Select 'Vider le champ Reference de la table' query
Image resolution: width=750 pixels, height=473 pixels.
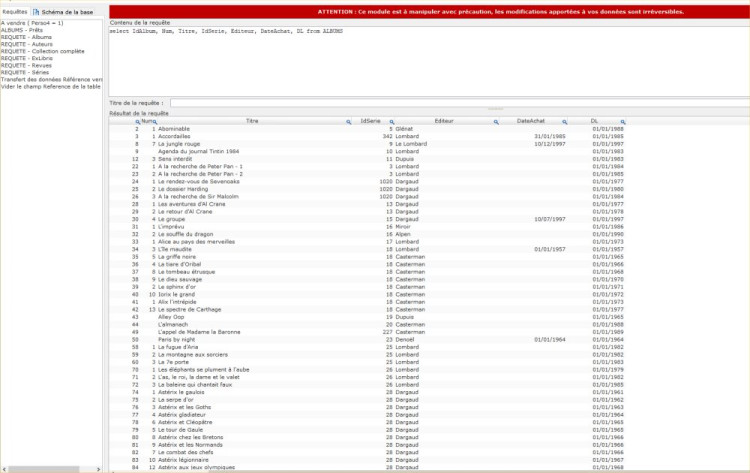coord(51,87)
